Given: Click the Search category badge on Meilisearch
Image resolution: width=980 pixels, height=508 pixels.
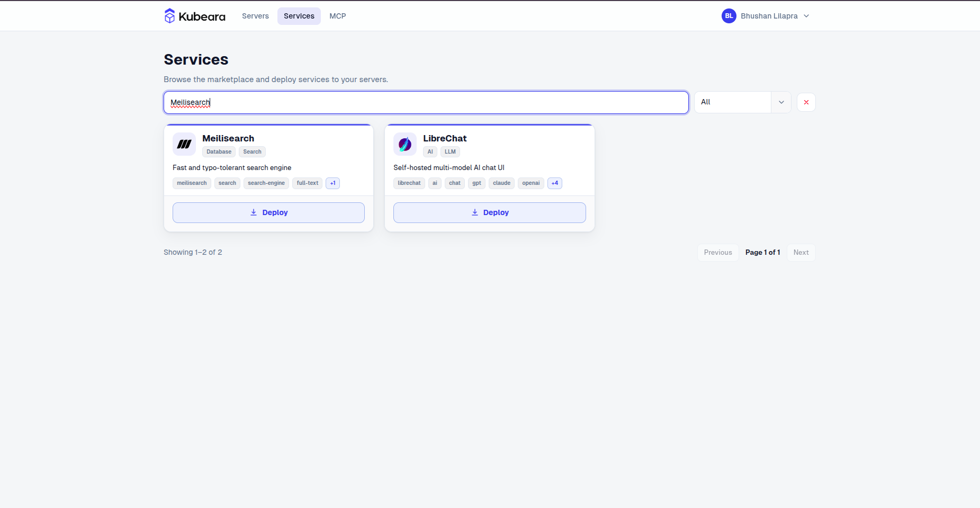Looking at the screenshot, I should coord(253,151).
